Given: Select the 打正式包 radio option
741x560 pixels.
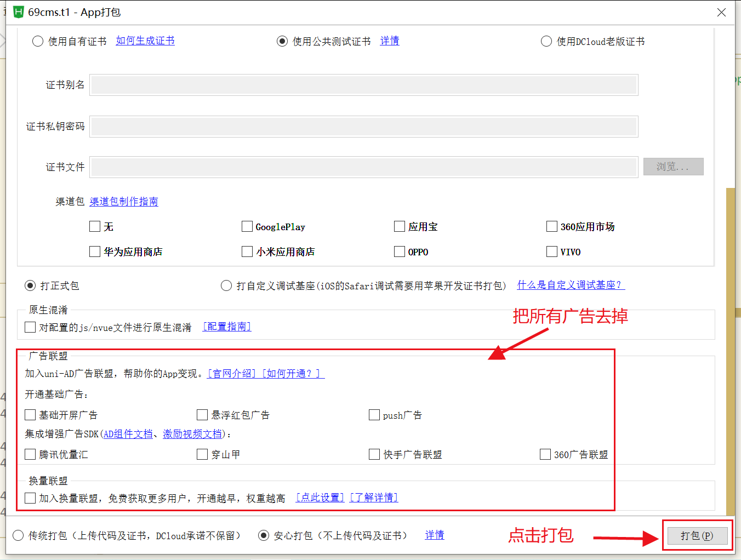Looking at the screenshot, I should pyautogui.click(x=30, y=285).
